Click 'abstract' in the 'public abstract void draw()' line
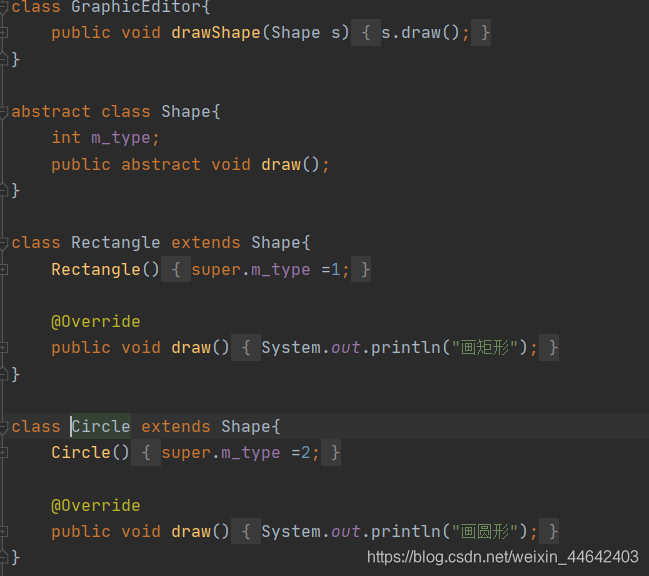Image resolution: width=649 pixels, height=576 pixels. coord(161,164)
